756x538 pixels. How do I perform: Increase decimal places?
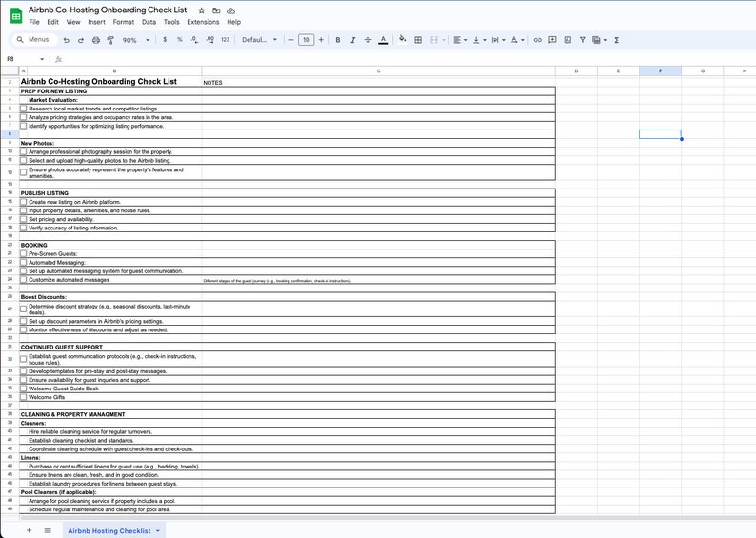point(209,40)
